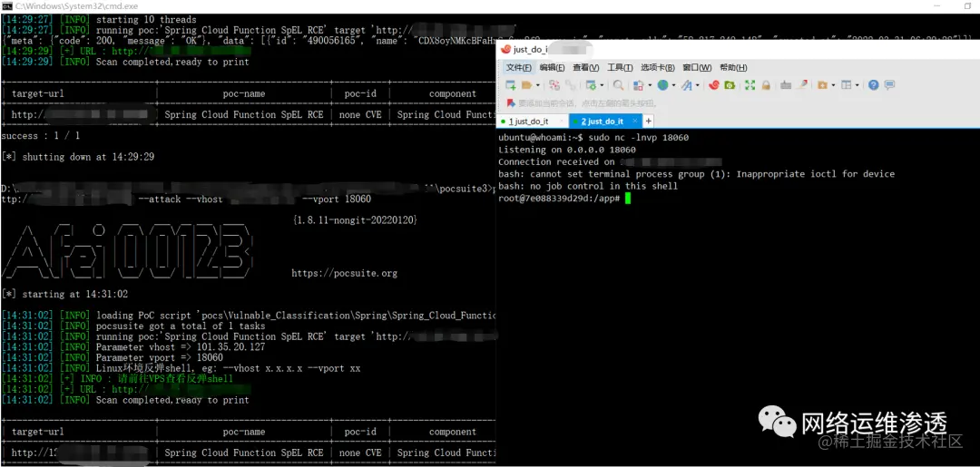The image size is (980, 467).
Task: Close the '2 just_do_it' tab
Action: [634, 121]
